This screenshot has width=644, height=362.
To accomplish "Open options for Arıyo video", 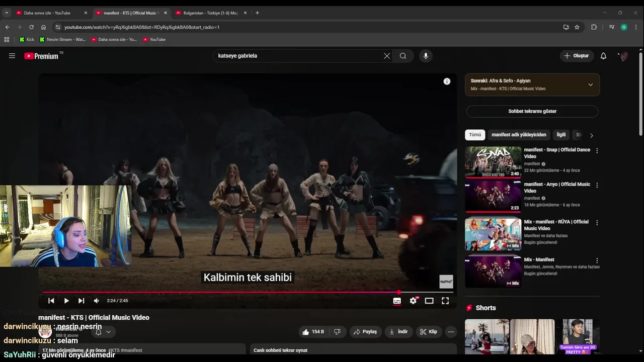I will (597, 185).
